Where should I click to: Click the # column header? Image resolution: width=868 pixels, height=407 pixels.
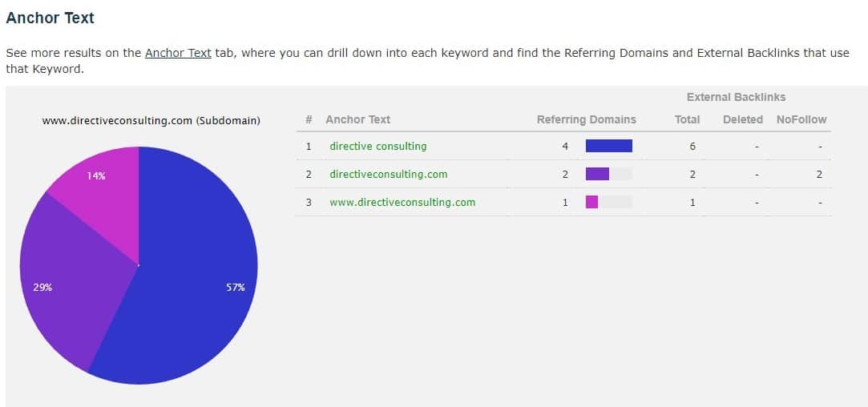[309, 119]
